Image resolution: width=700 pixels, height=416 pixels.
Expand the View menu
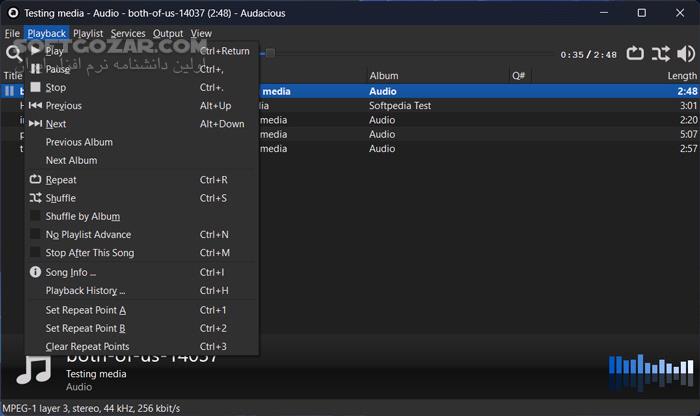pyautogui.click(x=201, y=33)
